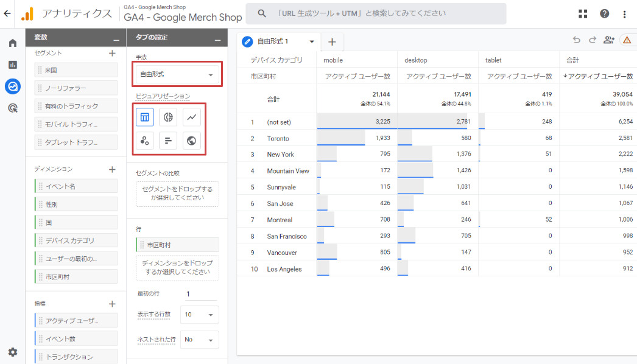Click the tablet column header
The width and height of the screenshot is (637, 364).
(493, 60)
